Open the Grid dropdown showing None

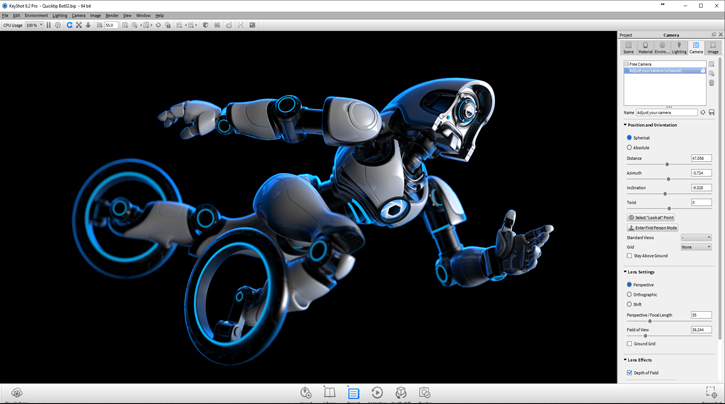coord(696,247)
